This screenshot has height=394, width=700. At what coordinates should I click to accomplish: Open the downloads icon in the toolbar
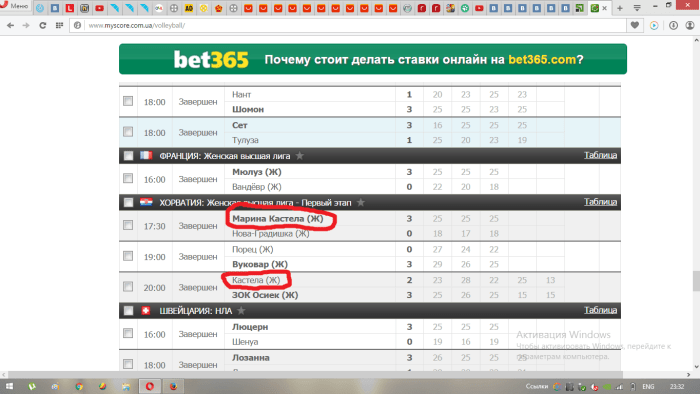coord(673,25)
